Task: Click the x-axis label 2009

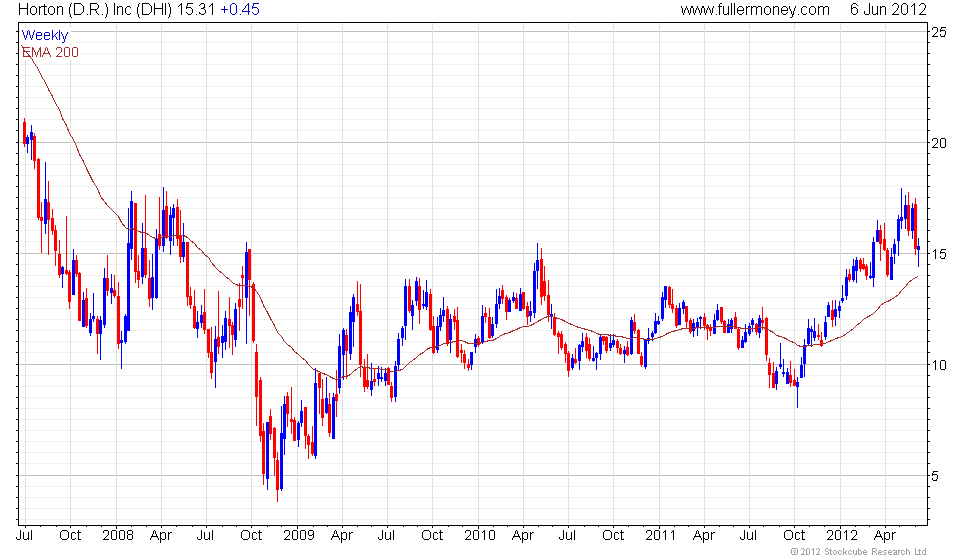Action: (299, 536)
